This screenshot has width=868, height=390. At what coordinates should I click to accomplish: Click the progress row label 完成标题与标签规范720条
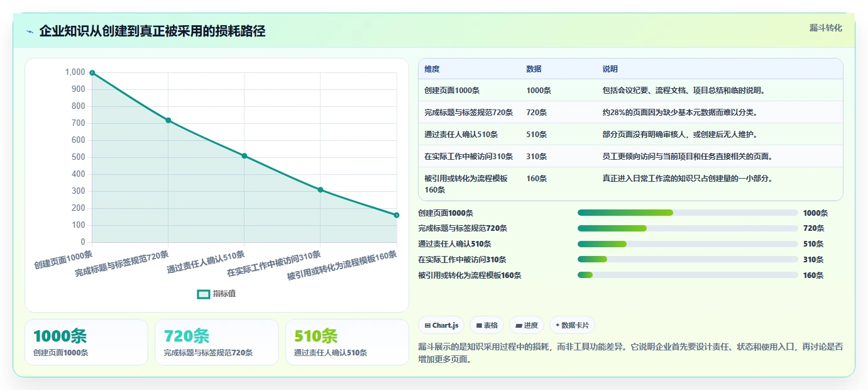tap(463, 228)
